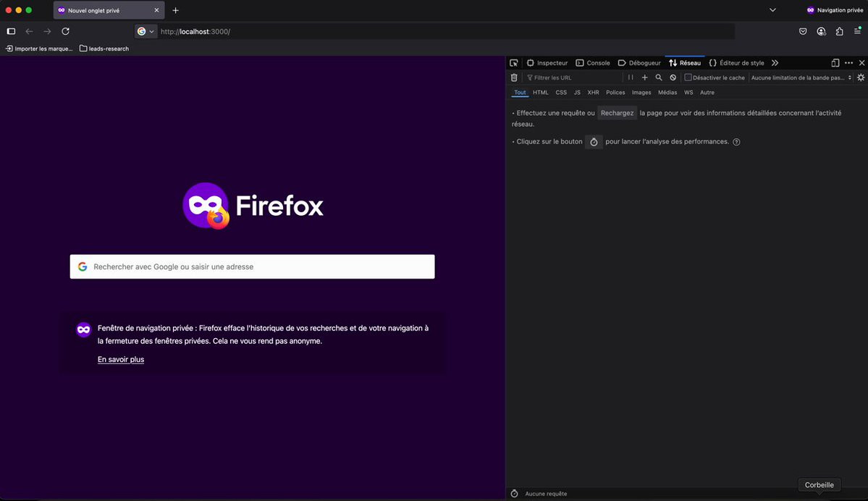Close the Nouvel onglet privé tab
868x501 pixels.
tap(156, 11)
